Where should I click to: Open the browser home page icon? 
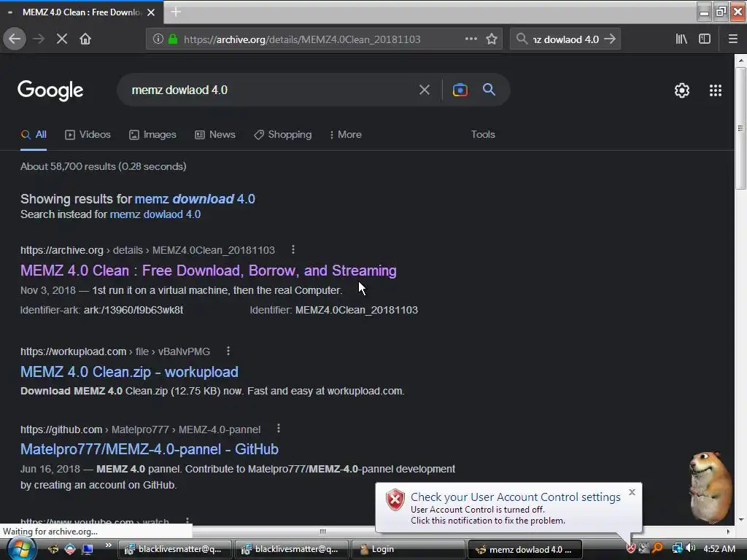(x=85, y=39)
